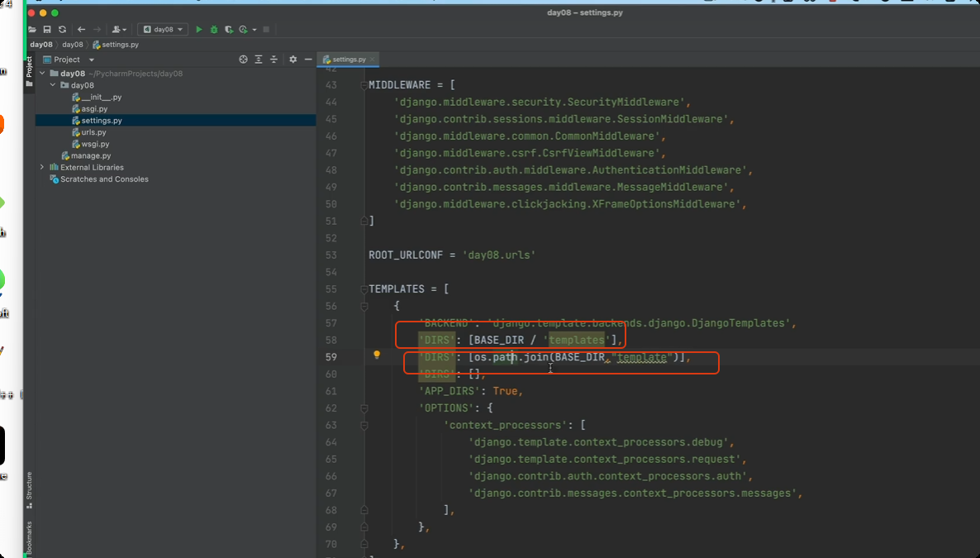Open the day08 run configuration dropdown

[x=163, y=30]
